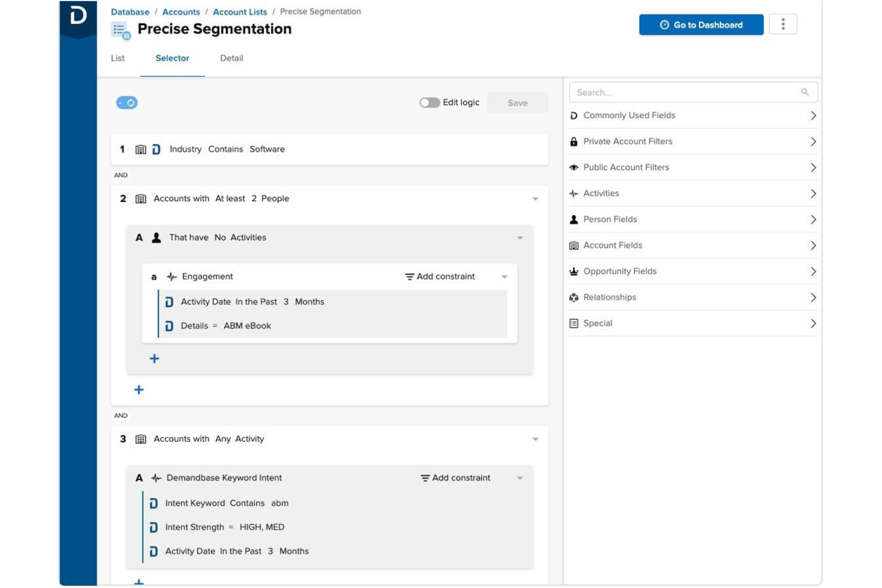Click the Industry Contains Software filter row
Screen dimensions: 882x588
pyautogui.click(x=330, y=150)
